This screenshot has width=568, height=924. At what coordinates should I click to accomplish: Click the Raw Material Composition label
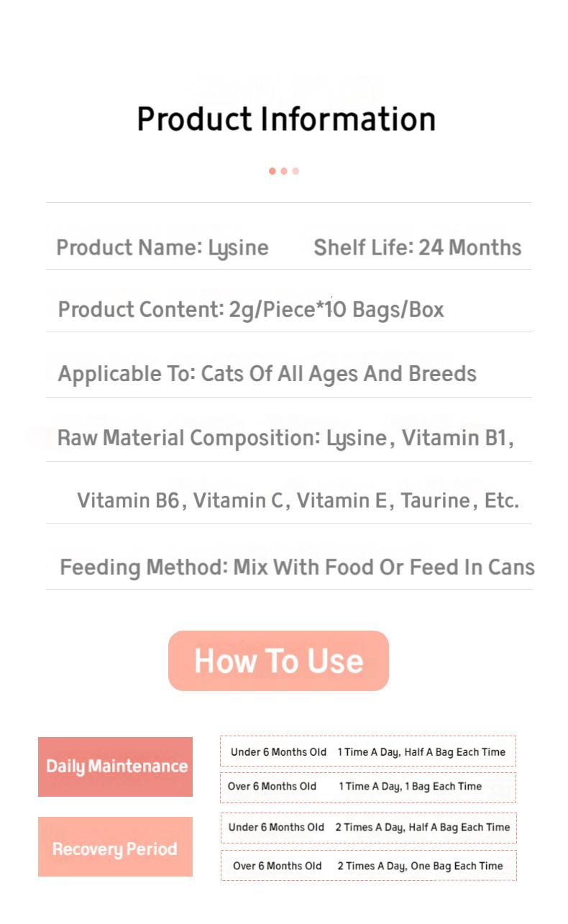point(188,438)
